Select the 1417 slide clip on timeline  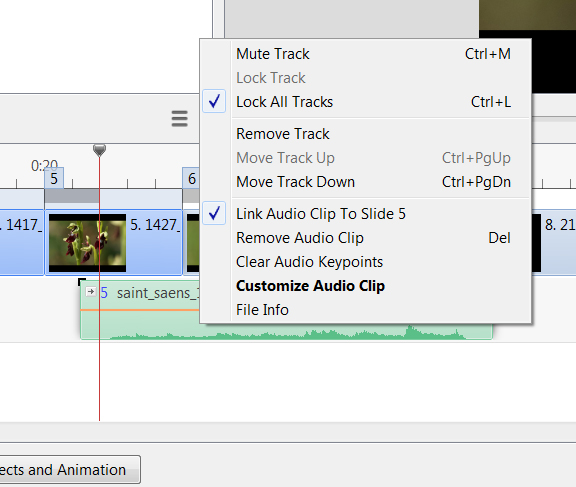click(21, 242)
